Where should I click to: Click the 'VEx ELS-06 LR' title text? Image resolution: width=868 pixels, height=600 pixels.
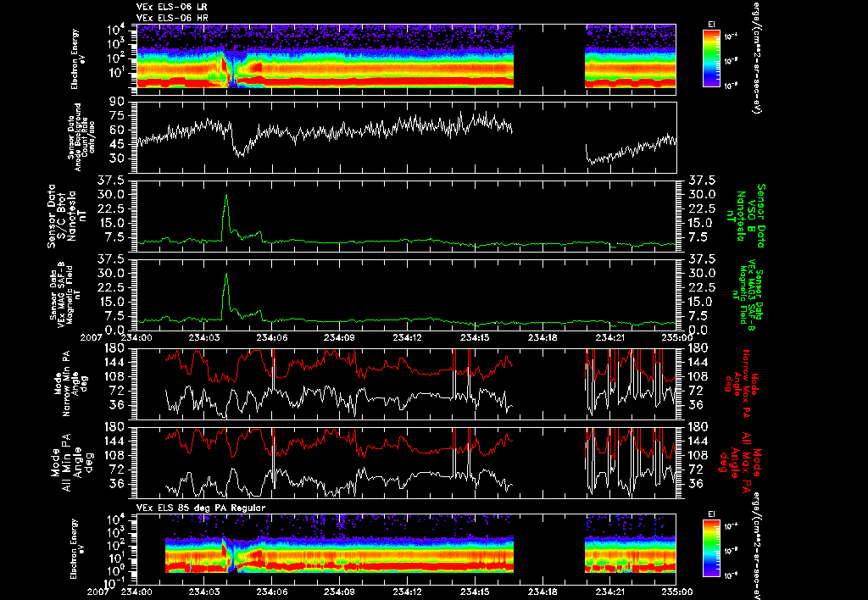click(x=172, y=7)
